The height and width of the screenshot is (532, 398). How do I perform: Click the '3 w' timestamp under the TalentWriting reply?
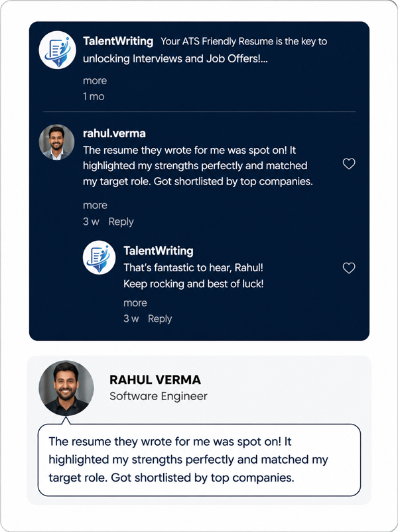tap(131, 318)
